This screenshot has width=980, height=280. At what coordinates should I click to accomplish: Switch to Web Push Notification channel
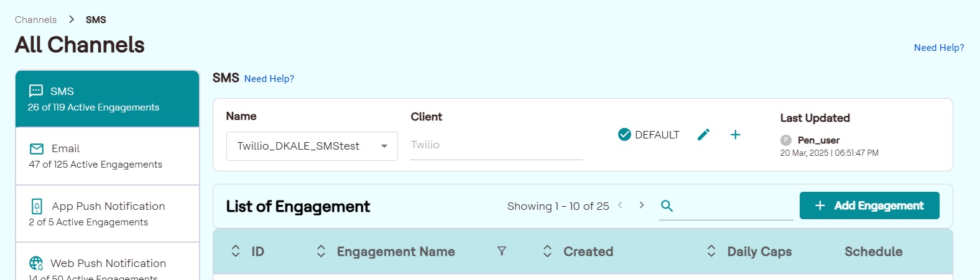coord(107,266)
